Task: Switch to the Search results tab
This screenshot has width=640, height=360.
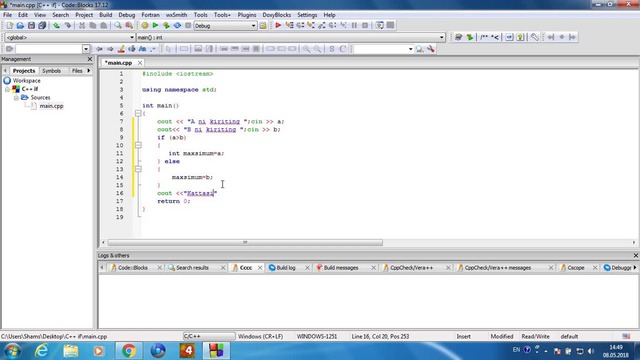Action: (x=192, y=268)
